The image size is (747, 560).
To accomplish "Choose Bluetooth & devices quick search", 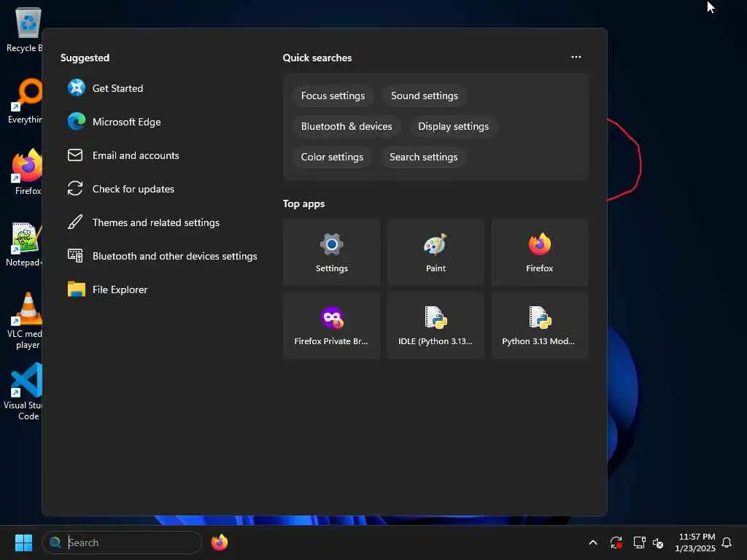I will coord(347,126).
